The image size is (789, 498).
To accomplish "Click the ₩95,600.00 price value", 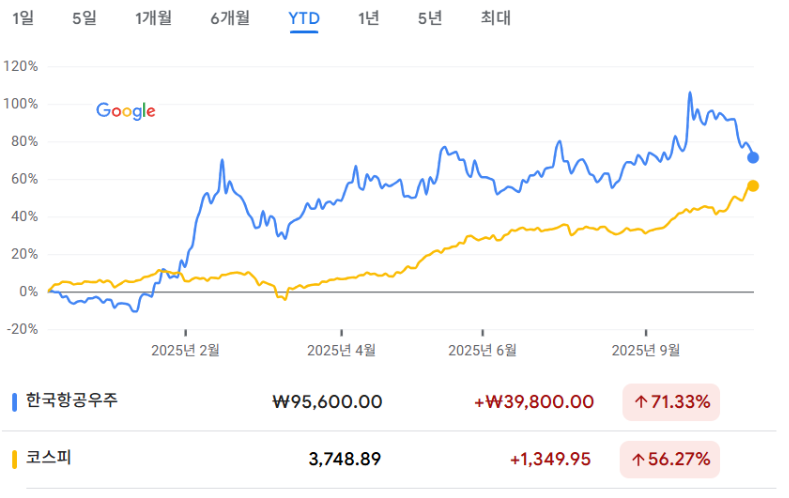I will coord(327,402).
